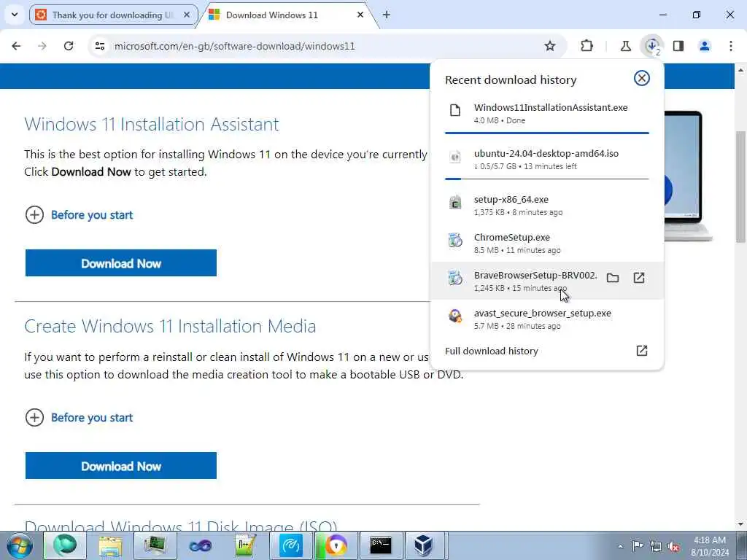View site information icon in address bar
This screenshot has width=747, height=560.
click(x=100, y=46)
